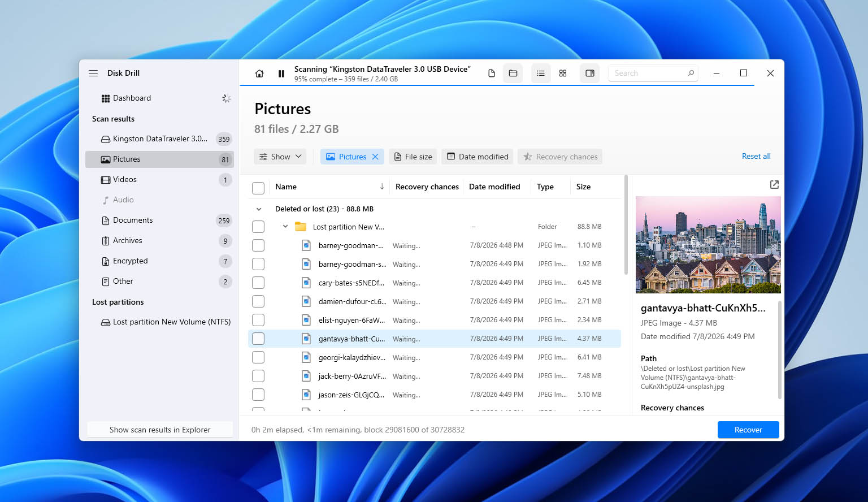
Task: Open the hamburger menu beside Disk Drill
Action: click(x=93, y=73)
